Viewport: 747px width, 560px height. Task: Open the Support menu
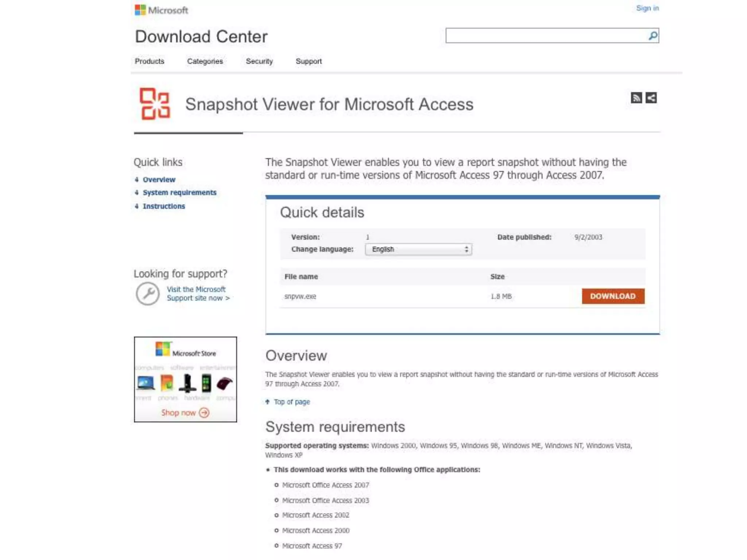(309, 61)
